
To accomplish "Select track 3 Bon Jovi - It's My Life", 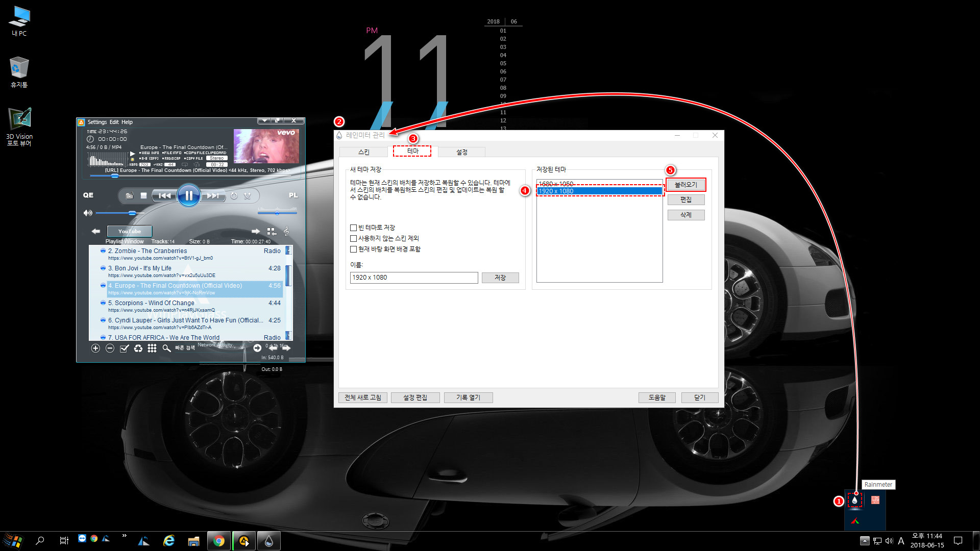I will (x=194, y=271).
